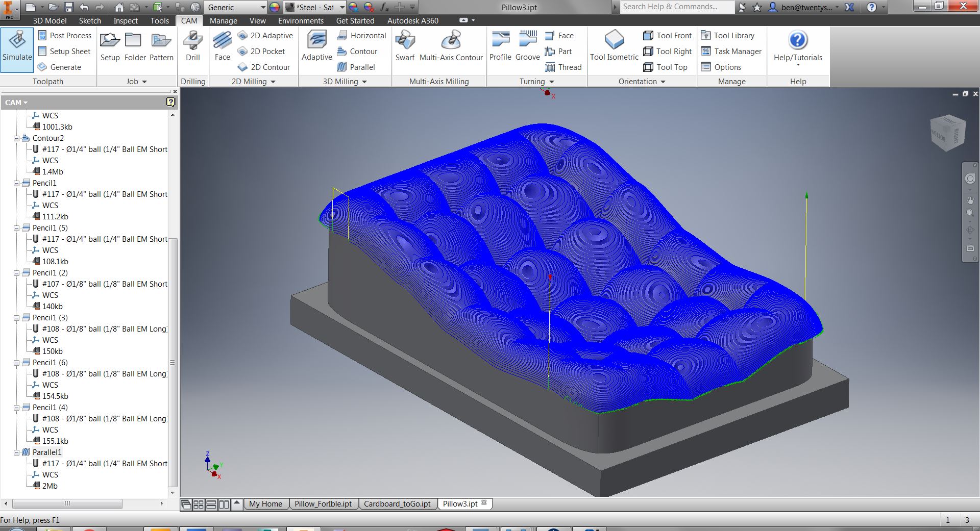Collapse the Parallel1 operation node
This screenshot has height=531, width=980.
click(x=16, y=452)
